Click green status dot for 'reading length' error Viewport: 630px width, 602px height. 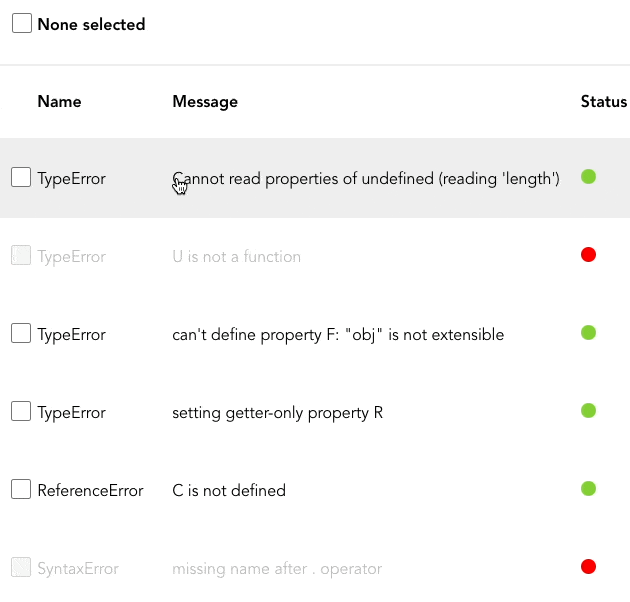click(x=588, y=177)
